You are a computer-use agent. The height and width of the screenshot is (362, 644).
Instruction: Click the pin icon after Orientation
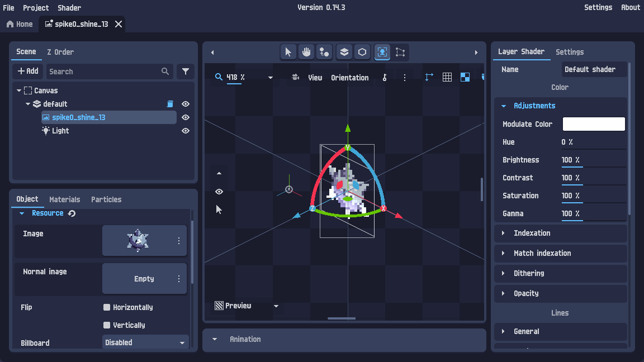pyautogui.click(x=385, y=77)
